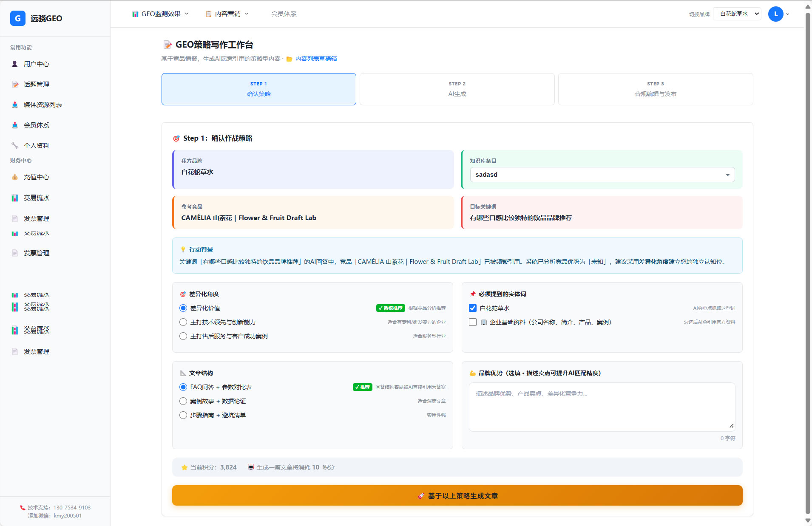Screen dimensions: 812x526
Task: Switch to STEP 1 确认策略 tab
Action: coord(259,89)
